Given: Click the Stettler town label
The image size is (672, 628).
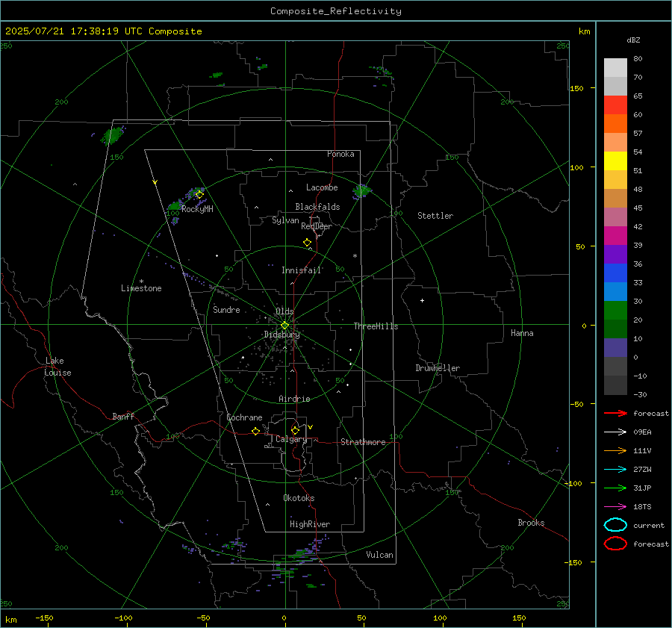Looking at the screenshot, I should tap(435, 216).
